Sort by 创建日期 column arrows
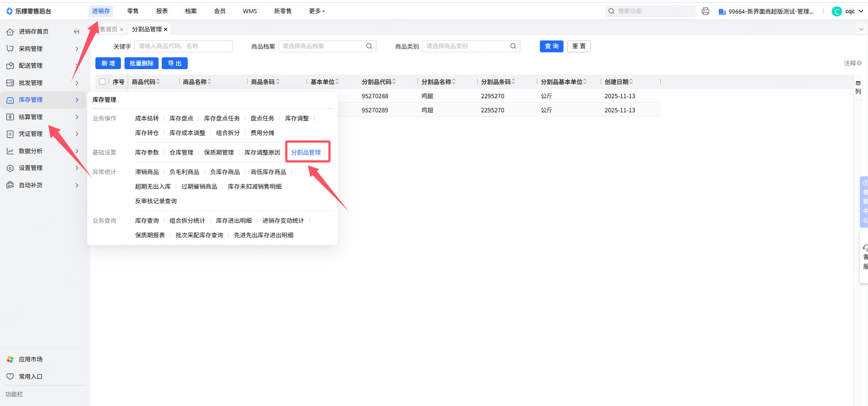Screen dimensions: 868x406 [631, 82]
